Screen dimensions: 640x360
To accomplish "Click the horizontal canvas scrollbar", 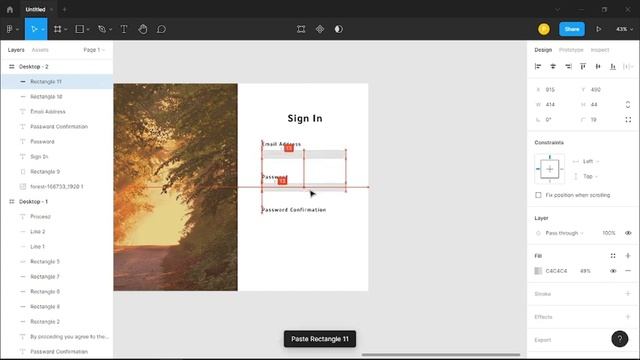I will [441, 355].
